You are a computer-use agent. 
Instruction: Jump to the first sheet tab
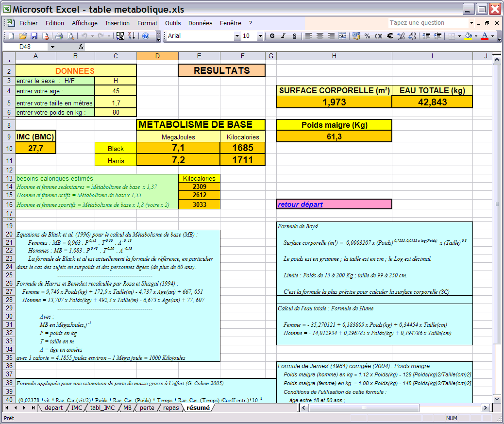pos(6,408)
